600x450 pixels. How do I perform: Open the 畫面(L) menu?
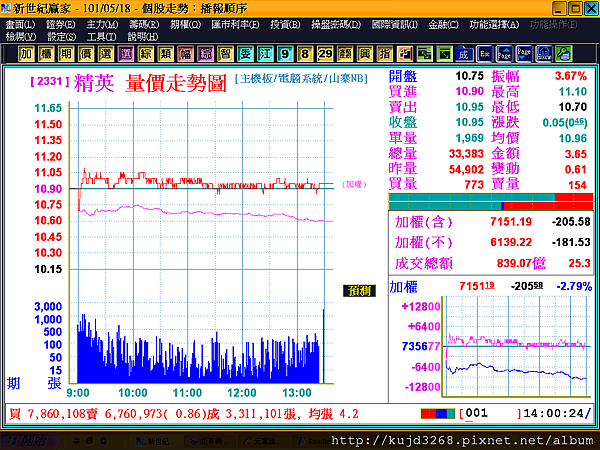[20, 25]
